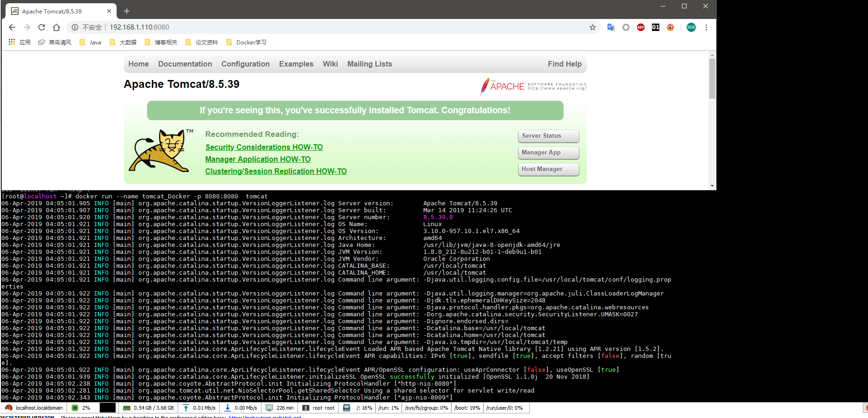Click the page scrollbar up arrow
Viewport: 868px width, 418px height.
(x=712, y=55)
